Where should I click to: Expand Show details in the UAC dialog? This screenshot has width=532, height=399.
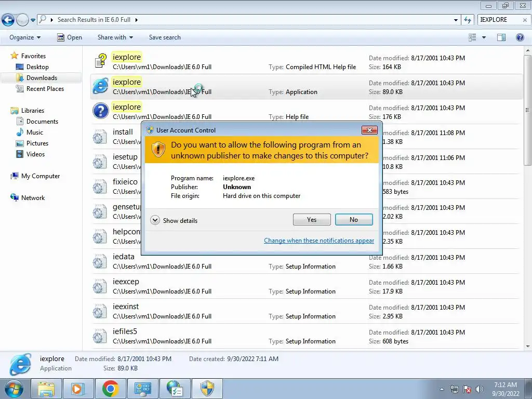174,220
